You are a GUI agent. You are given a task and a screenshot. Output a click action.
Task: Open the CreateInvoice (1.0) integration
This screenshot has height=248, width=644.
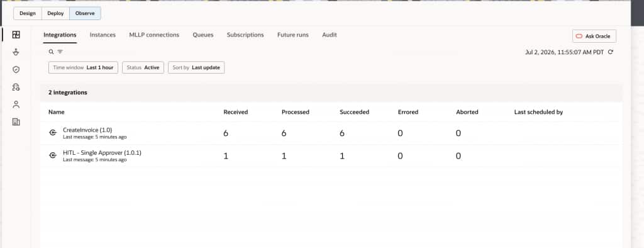[x=87, y=130]
